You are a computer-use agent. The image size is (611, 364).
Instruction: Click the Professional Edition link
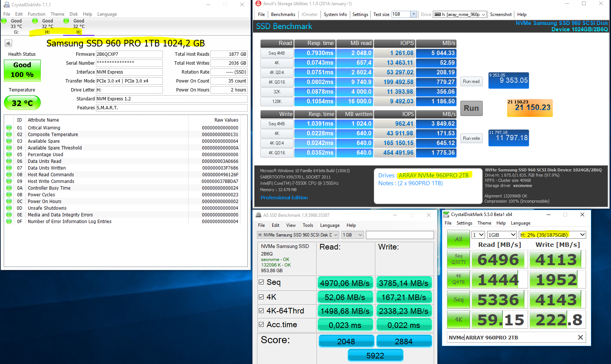point(284,197)
